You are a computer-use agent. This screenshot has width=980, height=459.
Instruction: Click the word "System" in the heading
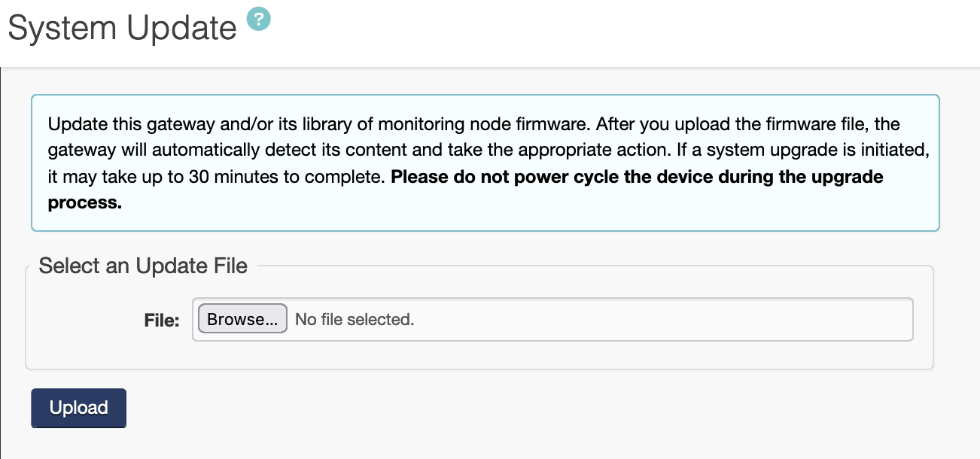point(62,29)
